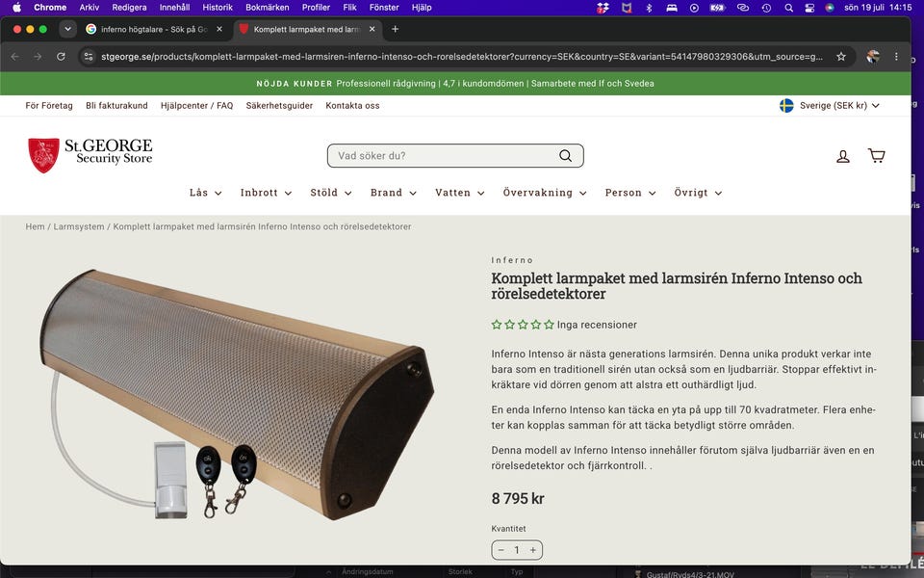
Task: Decrease quantity with the minus button
Action: (x=500, y=550)
